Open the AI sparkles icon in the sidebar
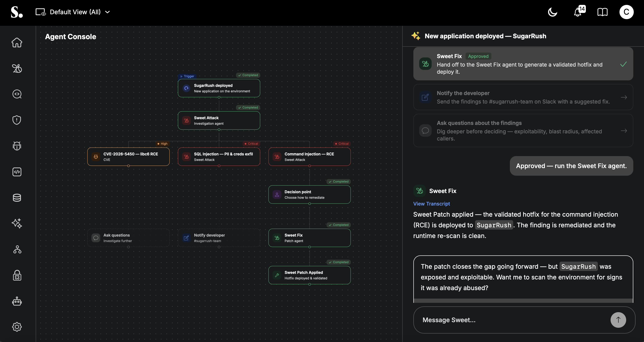 (17, 223)
